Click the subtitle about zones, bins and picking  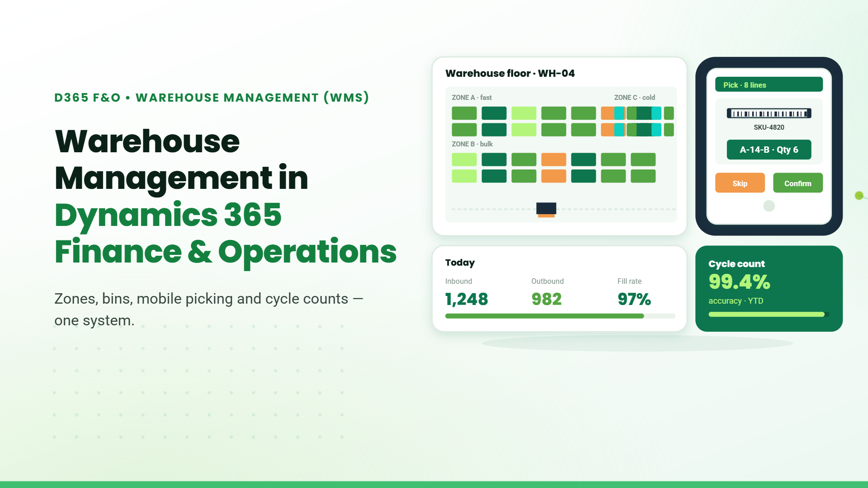208,310
